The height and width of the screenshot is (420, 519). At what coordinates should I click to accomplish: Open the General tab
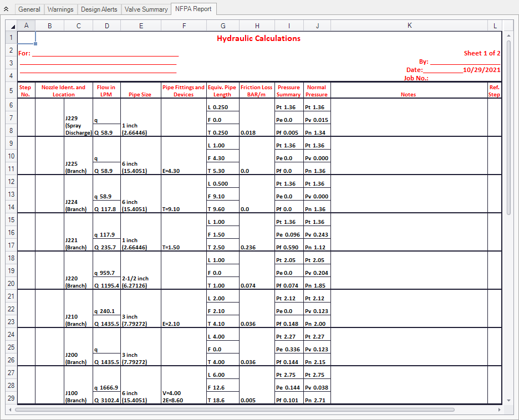(x=29, y=9)
